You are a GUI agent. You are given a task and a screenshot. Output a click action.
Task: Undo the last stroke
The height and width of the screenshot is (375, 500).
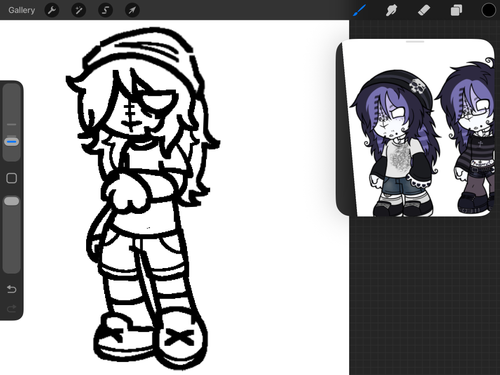pyautogui.click(x=12, y=289)
